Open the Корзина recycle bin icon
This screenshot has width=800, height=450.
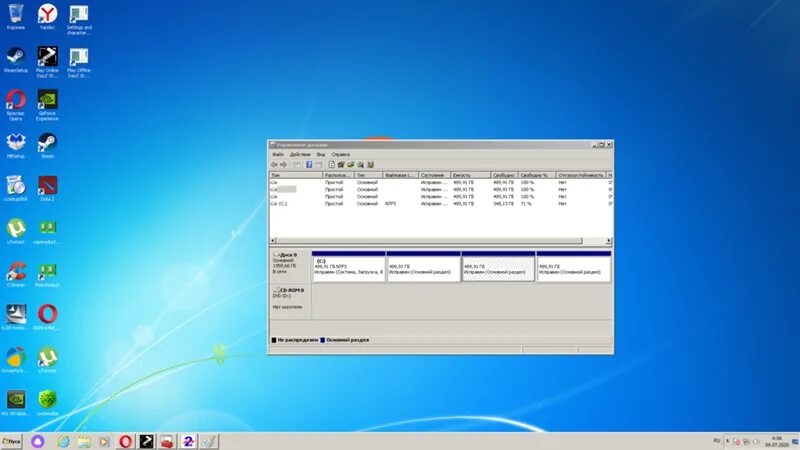16,17
